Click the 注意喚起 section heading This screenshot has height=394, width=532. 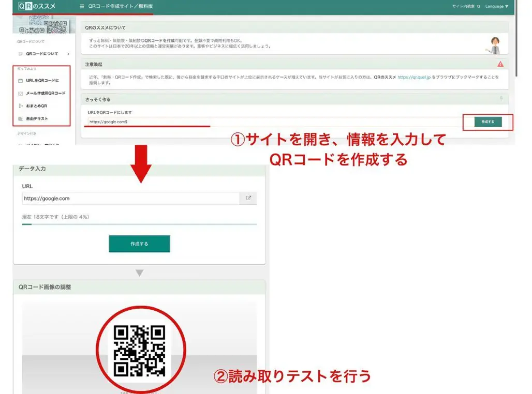point(94,65)
